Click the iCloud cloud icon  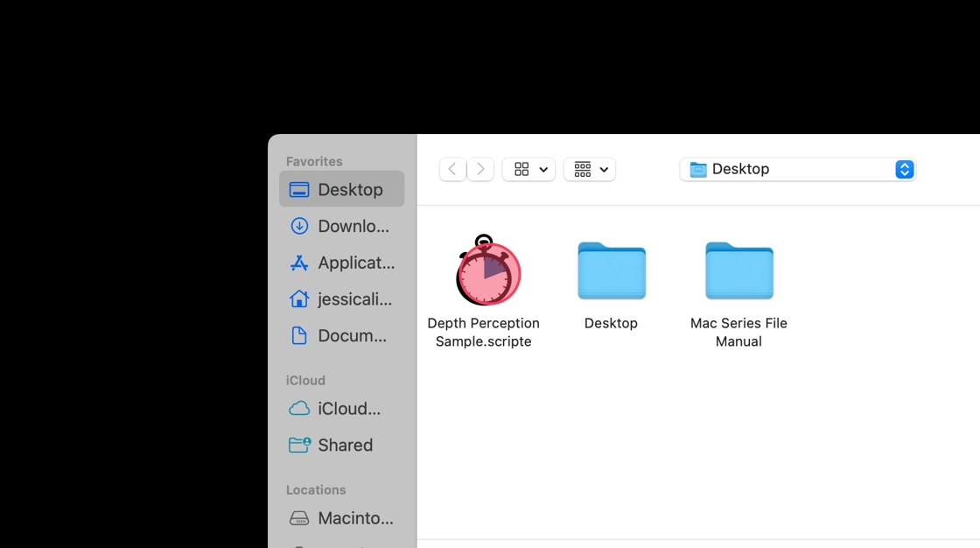(299, 409)
